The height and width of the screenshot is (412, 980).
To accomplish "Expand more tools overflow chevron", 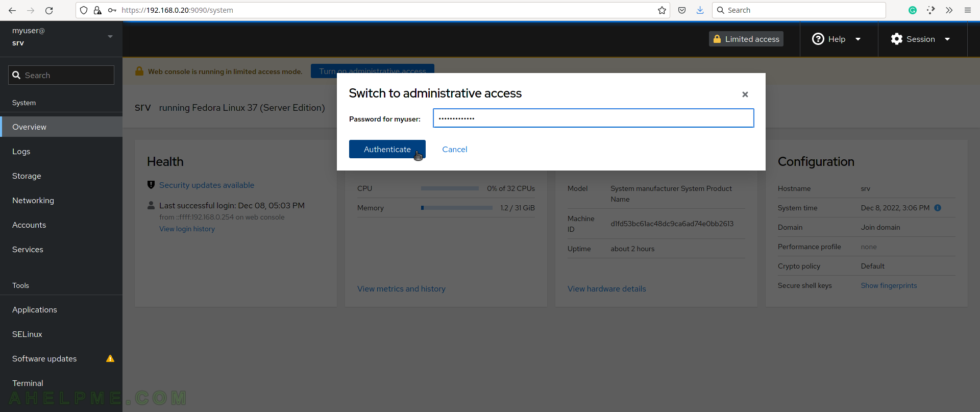I will point(949,10).
